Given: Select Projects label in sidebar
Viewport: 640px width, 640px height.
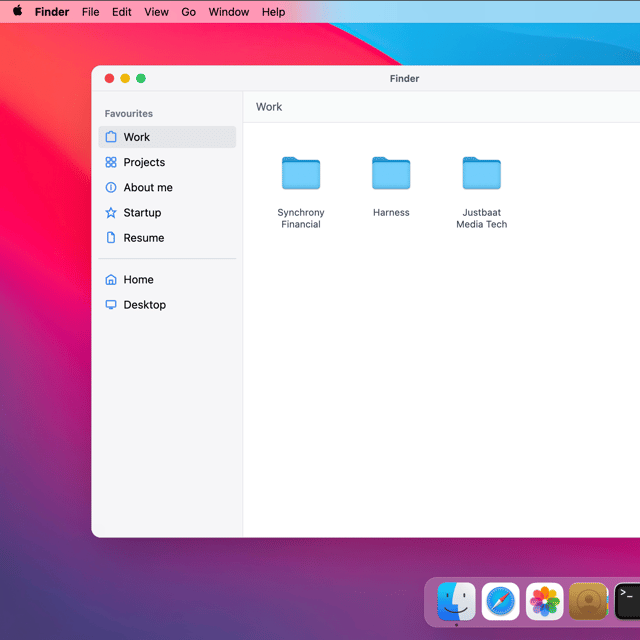Looking at the screenshot, I should 144,162.
